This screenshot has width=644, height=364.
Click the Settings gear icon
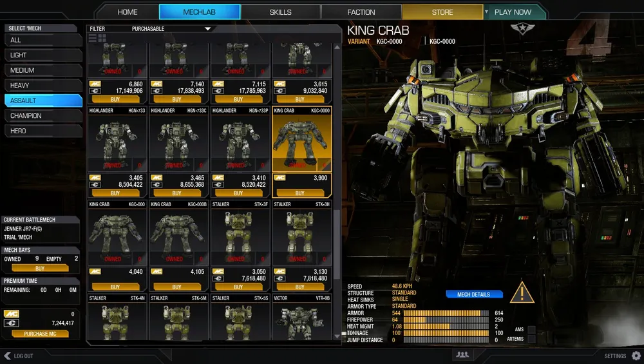(x=636, y=356)
